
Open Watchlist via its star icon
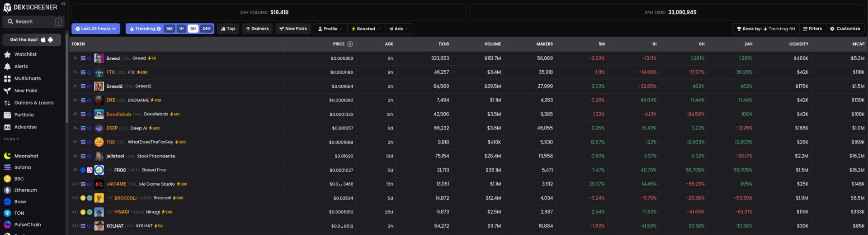[7, 54]
